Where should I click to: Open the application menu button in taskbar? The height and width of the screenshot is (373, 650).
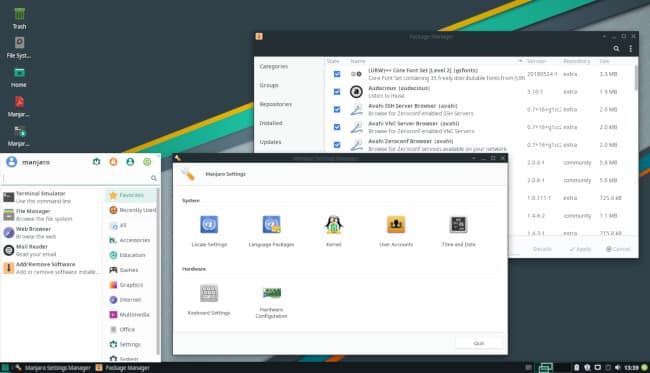click(x=5, y=368)
